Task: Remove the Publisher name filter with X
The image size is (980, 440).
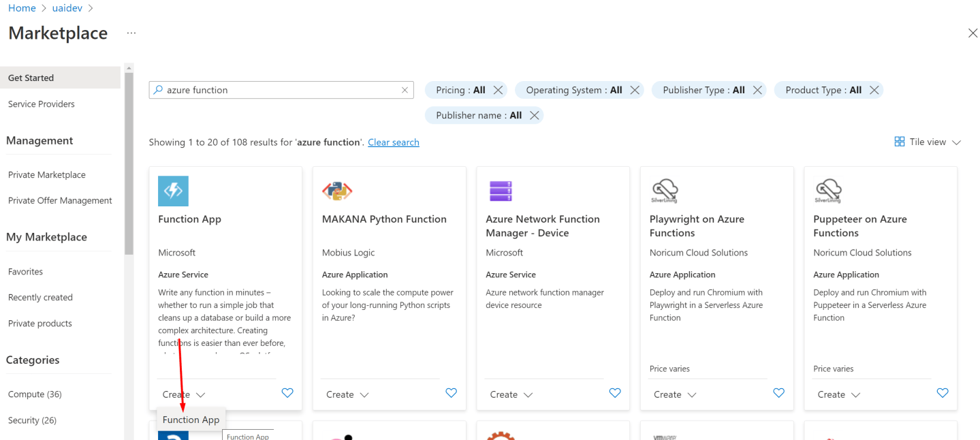Action: pos(535,115)
